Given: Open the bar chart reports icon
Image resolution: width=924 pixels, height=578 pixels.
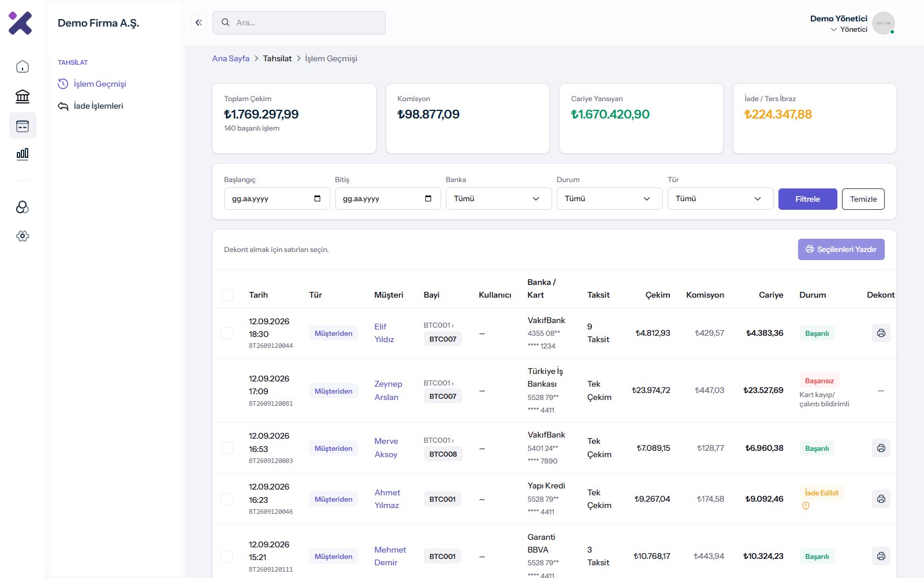Looking at the screenshot, I should [23, 154].
